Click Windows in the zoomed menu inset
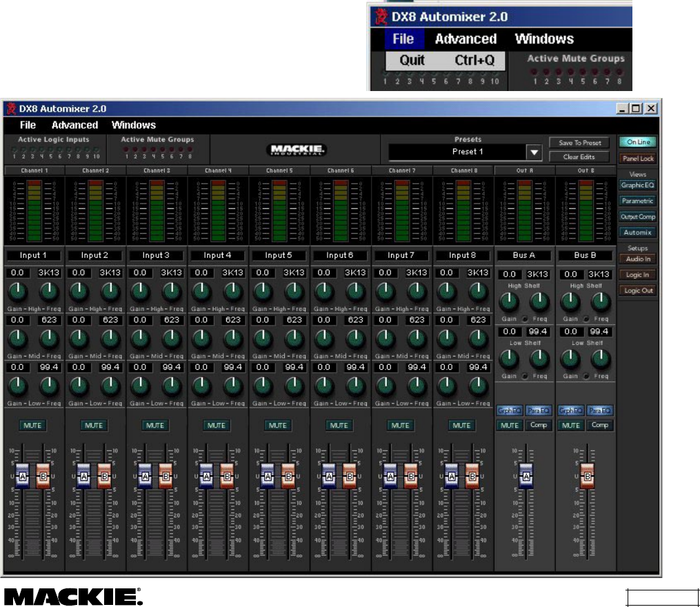 point(544,39)
